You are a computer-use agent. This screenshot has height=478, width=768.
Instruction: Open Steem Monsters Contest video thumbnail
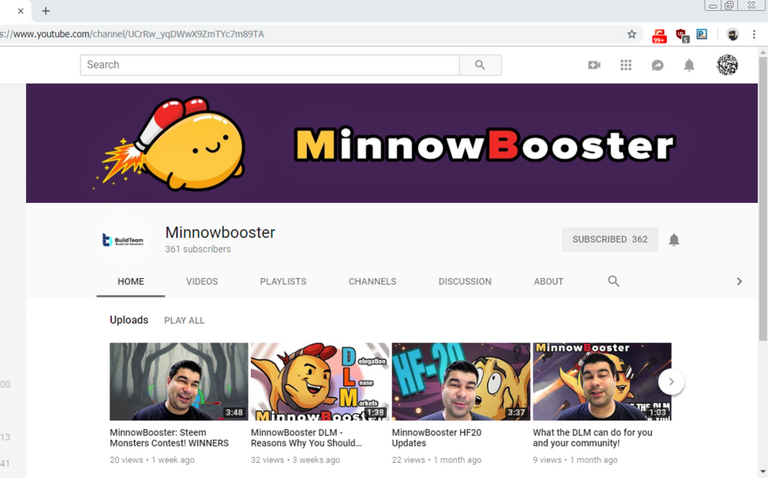[179, 382]
